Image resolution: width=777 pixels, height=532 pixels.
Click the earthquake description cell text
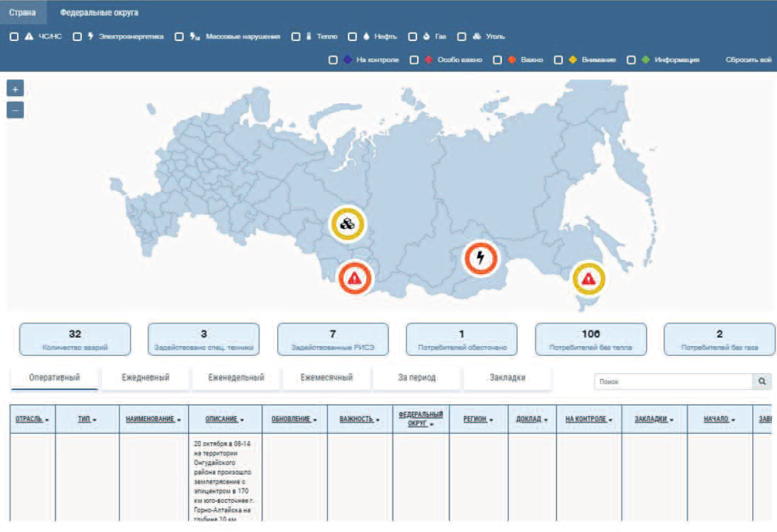click(223, 481)
